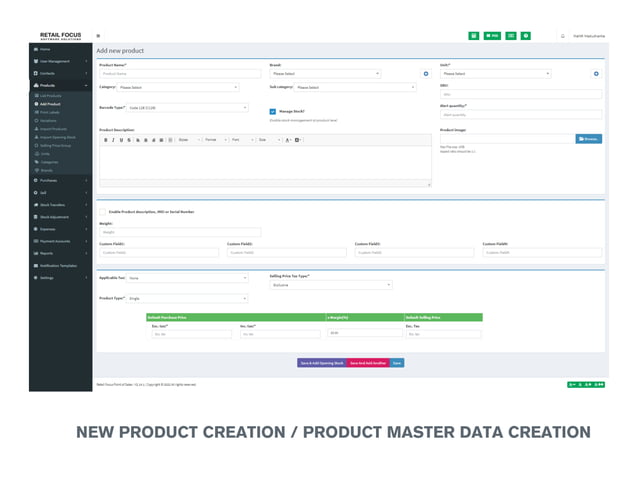Screen dimensions: 638x493
Task: Open Import Products in sidebar
Action: tap(53, 129)
